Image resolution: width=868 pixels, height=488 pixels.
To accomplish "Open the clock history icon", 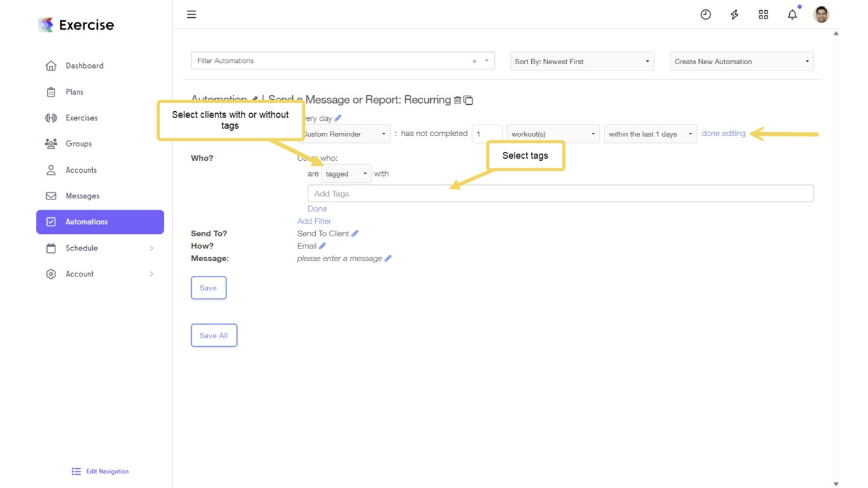I will (705, 15).
